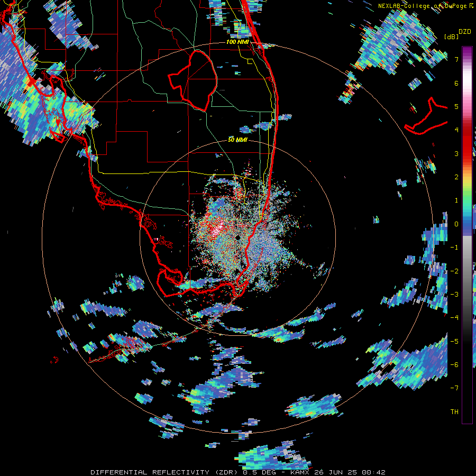The image size is (476, 476).
Task: Click the '3' value on color scale
Action: pyautogui.click(x=456, y=153)
